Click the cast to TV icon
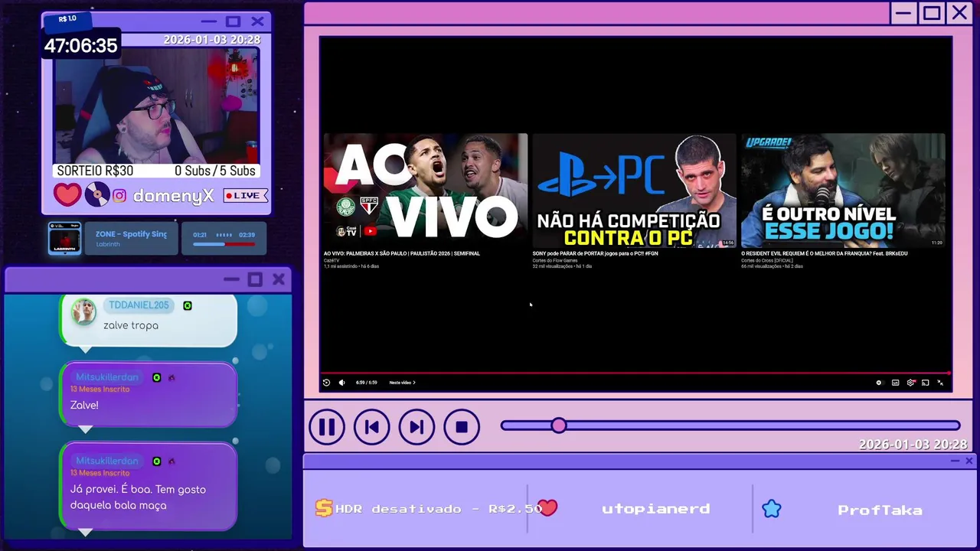Image resolution: width=980 pixels, height=551 pixels. pos(925,383)
